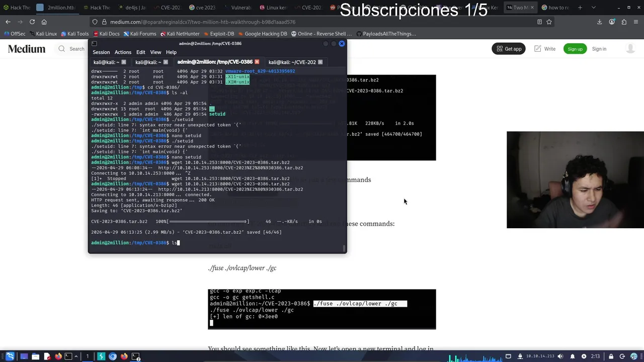Open the file manager from the taskbar
The image size is (644, 362).
35,356
